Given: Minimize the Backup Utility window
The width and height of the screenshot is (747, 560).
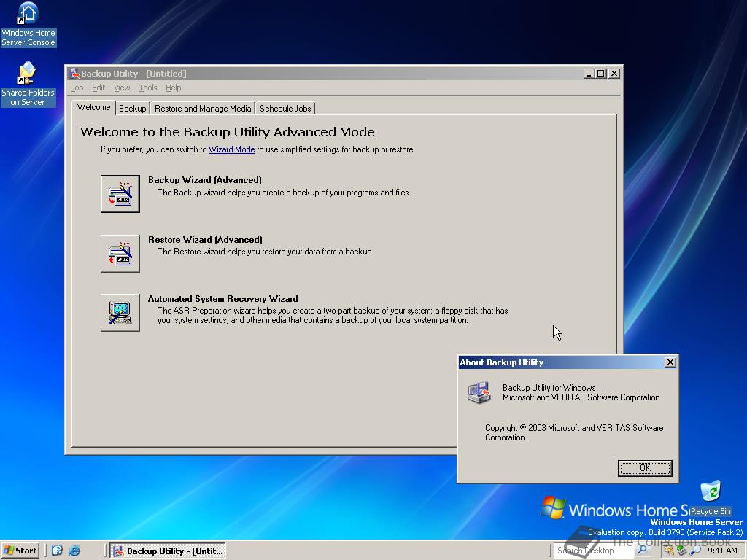Looking at the screenshot, I should [589, 74].
